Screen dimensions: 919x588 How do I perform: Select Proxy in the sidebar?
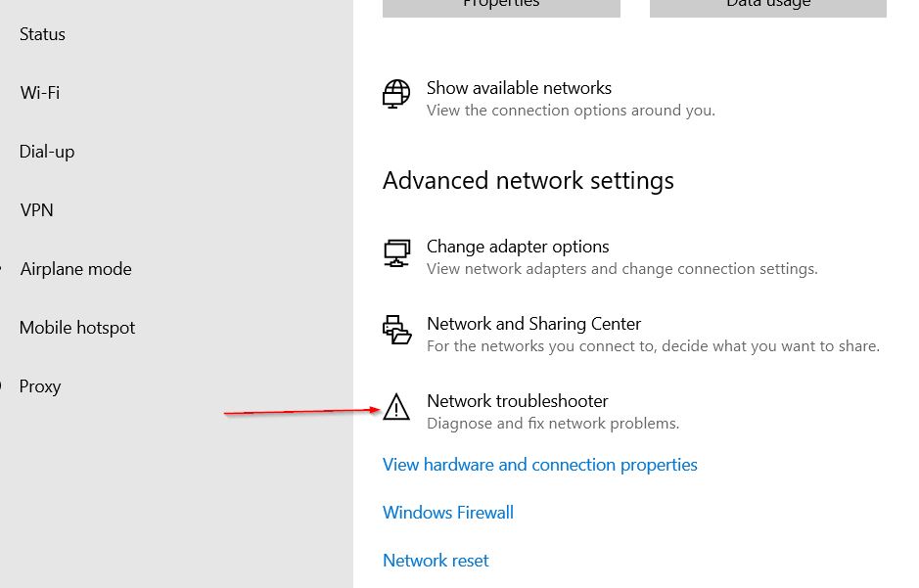click(40, 386)
